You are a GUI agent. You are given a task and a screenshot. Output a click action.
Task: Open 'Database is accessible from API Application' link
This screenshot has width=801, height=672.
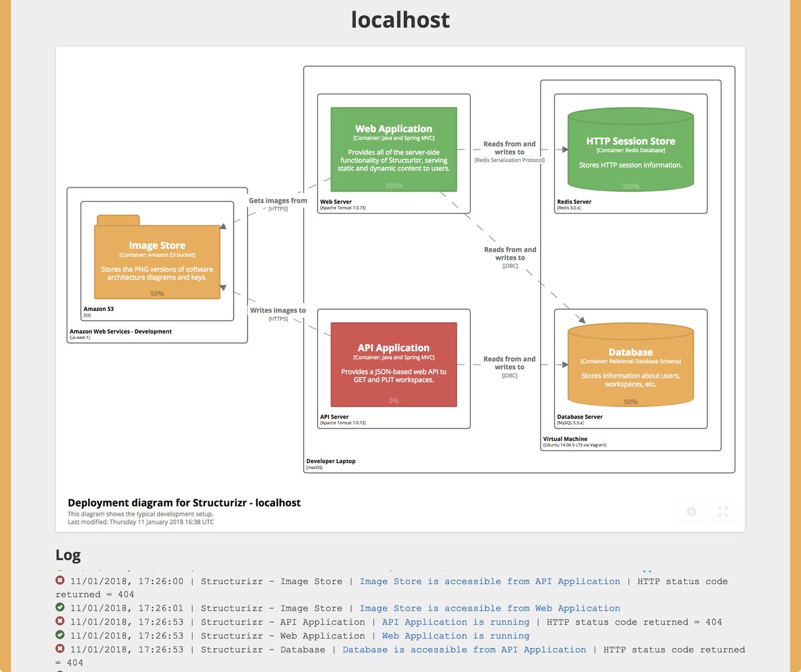[465, 649]
